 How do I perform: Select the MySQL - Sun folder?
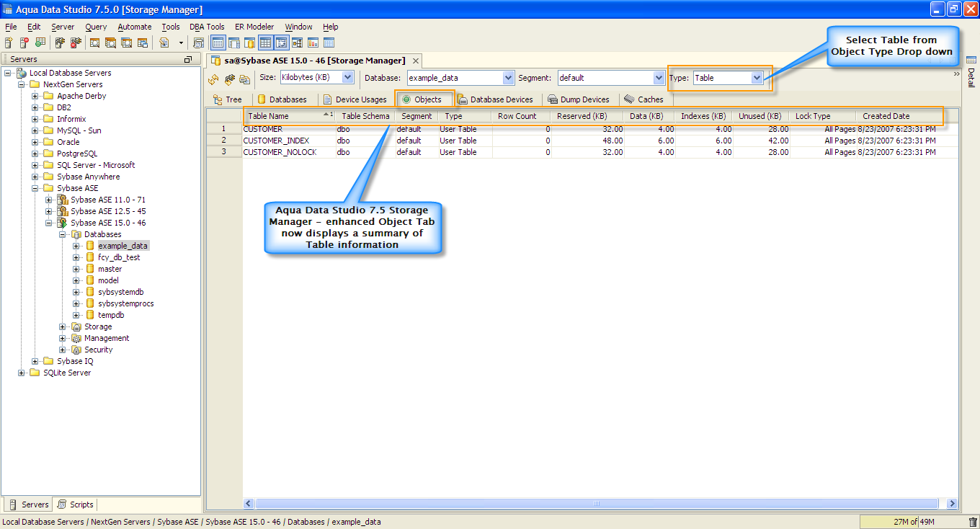[79, 130]
